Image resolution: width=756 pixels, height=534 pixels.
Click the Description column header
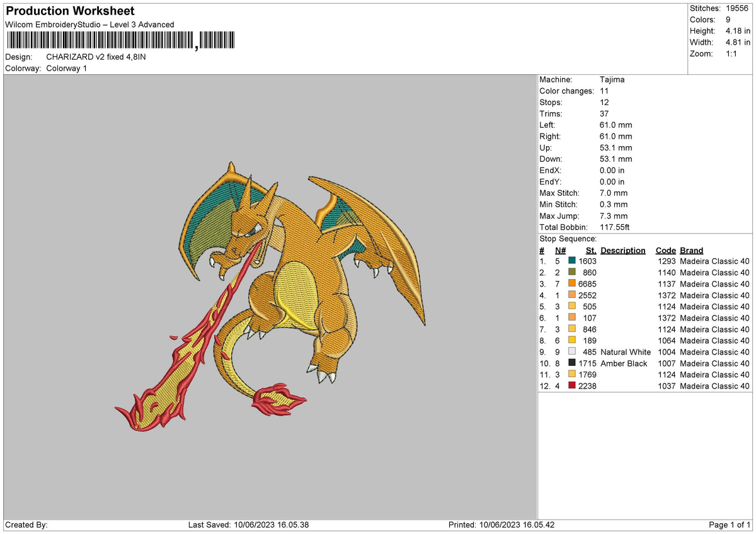tap(622, 250)
